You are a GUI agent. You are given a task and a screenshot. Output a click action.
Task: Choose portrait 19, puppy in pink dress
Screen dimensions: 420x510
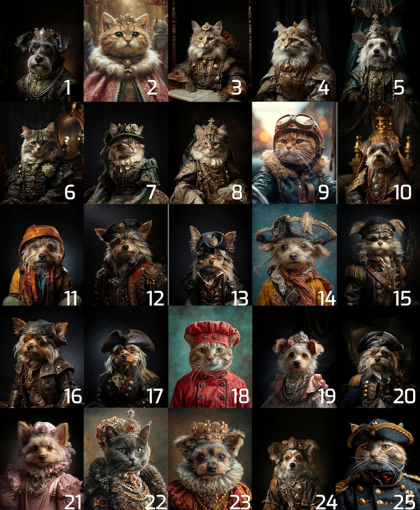coord(294,357)
